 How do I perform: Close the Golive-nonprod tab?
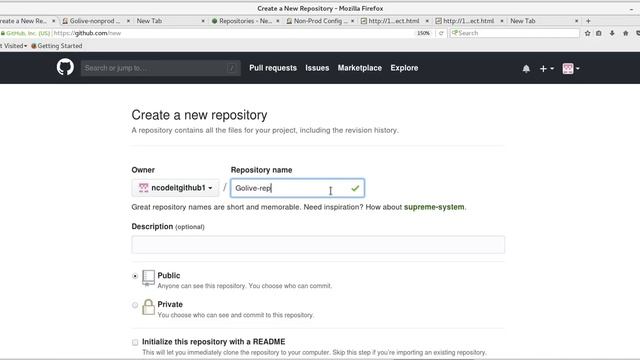click(128, 21)
